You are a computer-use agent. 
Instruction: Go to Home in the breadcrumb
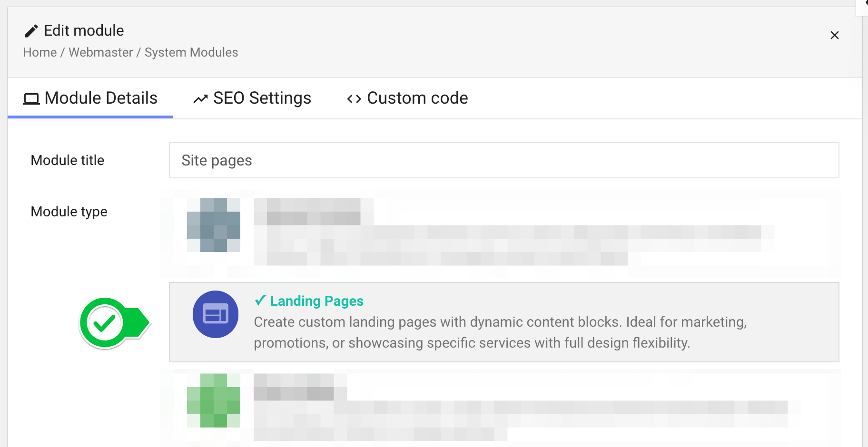pos(40,52)
